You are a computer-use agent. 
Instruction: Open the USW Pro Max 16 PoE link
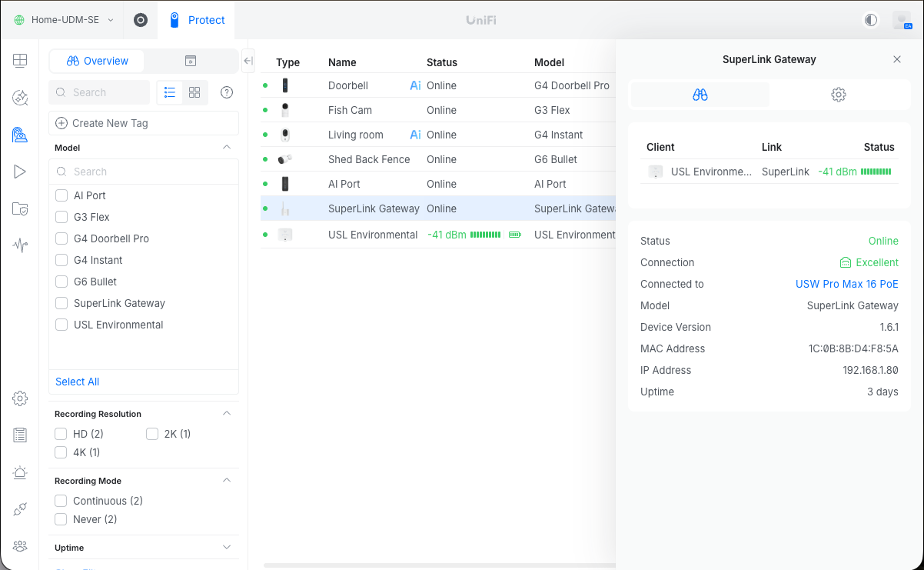[846, 284]
